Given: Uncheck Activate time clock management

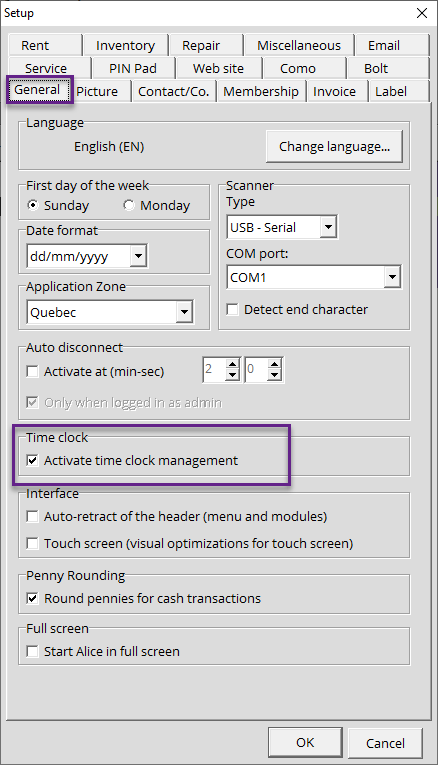Looking at the screenshot, I should 32,460.
